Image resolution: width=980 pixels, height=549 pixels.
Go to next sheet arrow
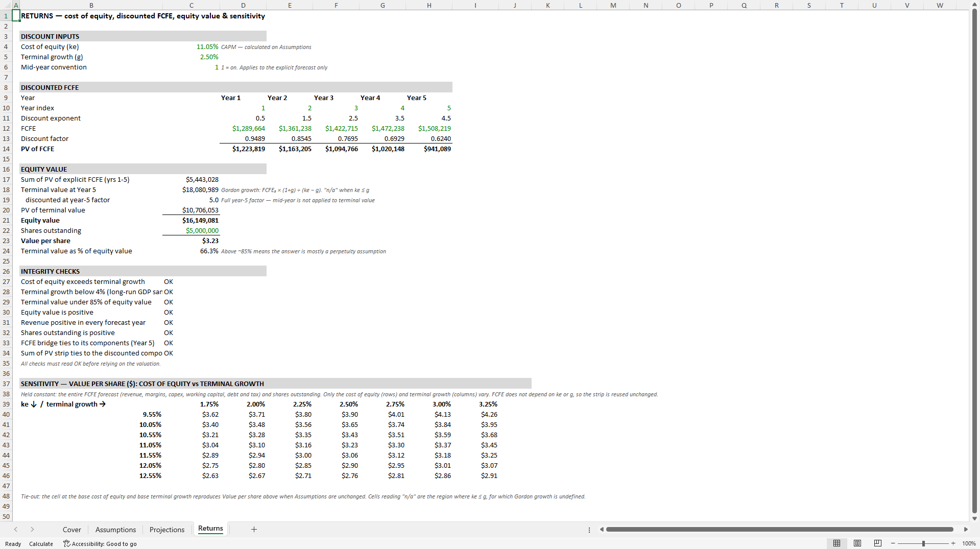pos(32,530)
